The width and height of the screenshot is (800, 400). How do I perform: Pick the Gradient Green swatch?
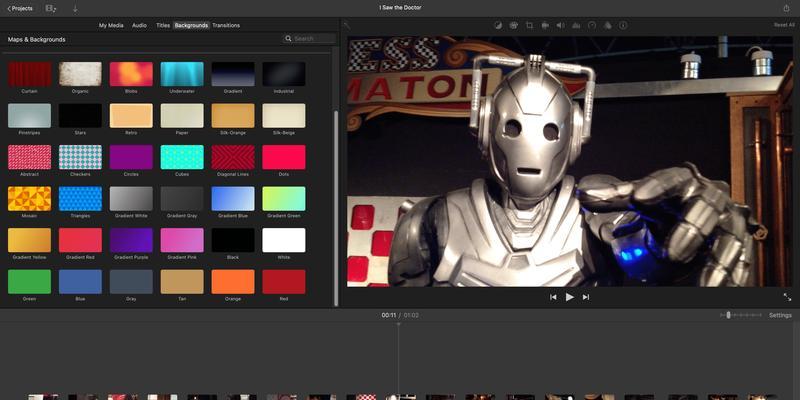click(x=284, y=198)
